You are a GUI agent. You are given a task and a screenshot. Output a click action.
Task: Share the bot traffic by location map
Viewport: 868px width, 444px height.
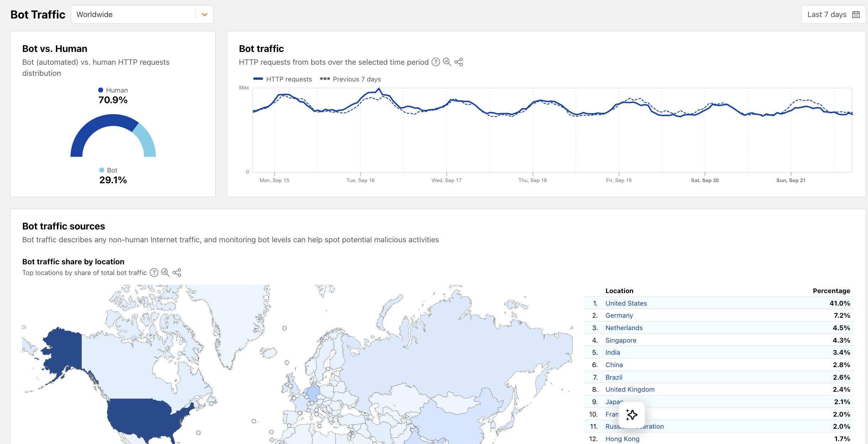point(177,273)
